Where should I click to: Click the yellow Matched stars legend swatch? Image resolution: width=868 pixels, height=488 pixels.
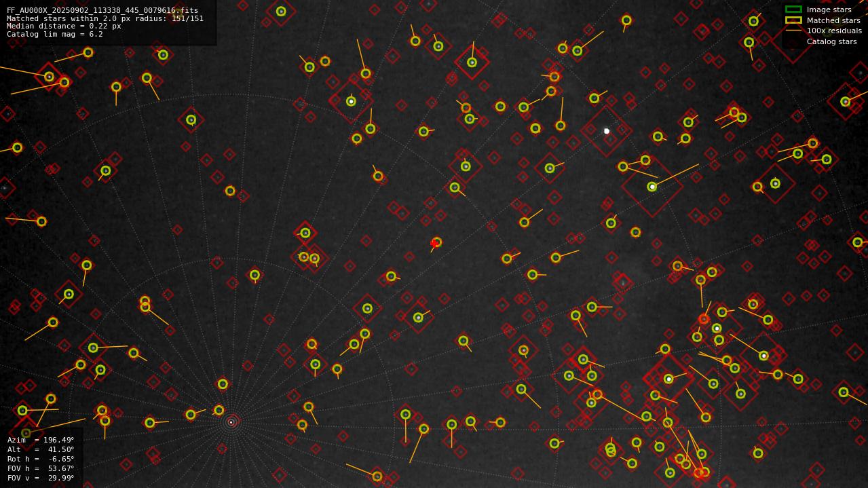[x=793, y=20]
